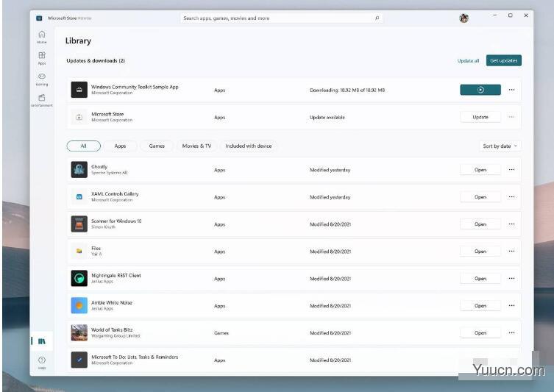Click the Windows Community Toolkit Sample App name
The width and height of the screenshot is (554, 392).
pos(135,87)
